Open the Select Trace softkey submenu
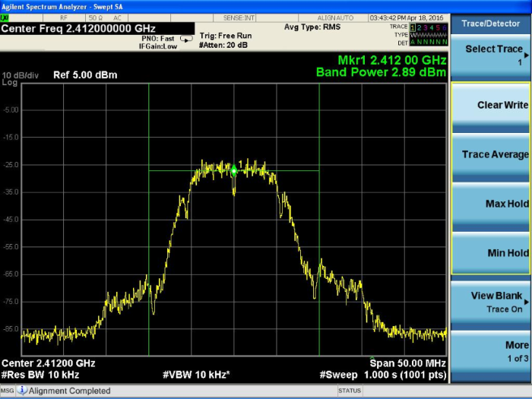The height and width of the screenshot is (399, 532). pyautogui.click(x=491, y=55)
